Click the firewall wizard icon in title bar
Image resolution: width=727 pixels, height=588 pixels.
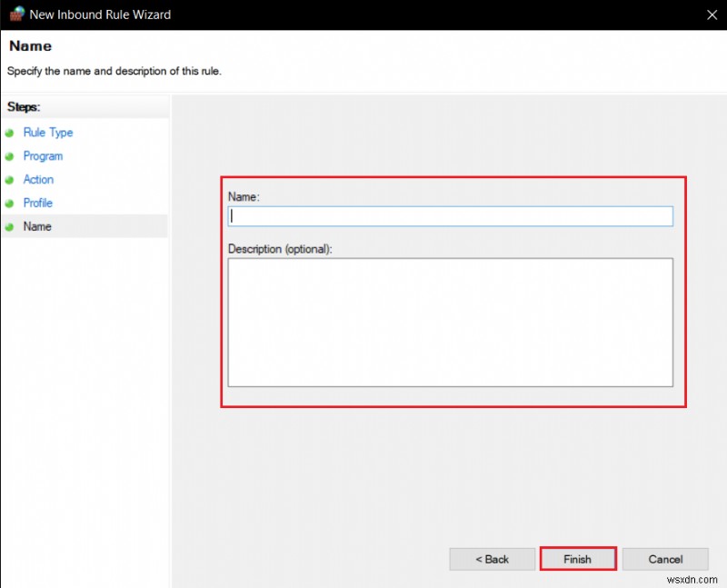tap(16, 14)
